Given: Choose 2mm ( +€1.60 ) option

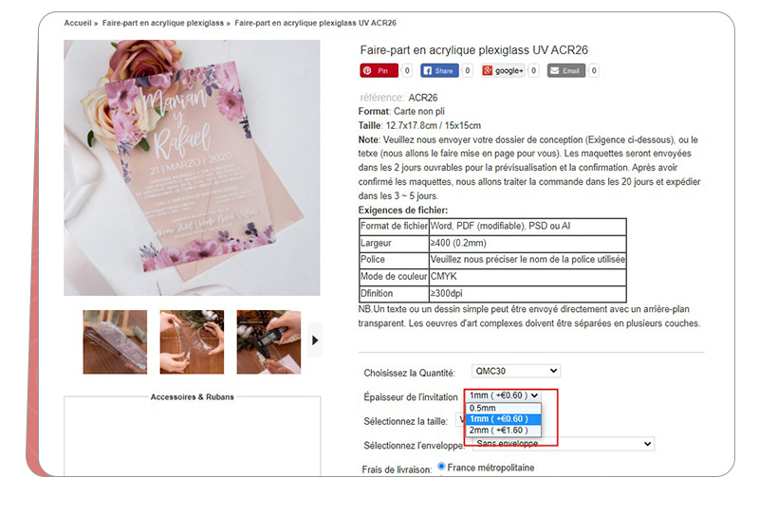Looking at the screenshot, I should [x=503, y=430].
